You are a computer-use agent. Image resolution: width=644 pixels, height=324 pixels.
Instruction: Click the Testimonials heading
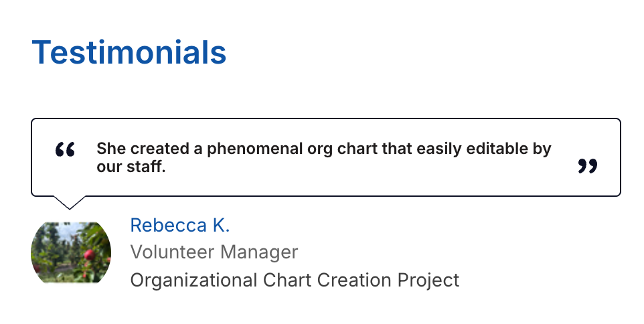click(129, 52)
